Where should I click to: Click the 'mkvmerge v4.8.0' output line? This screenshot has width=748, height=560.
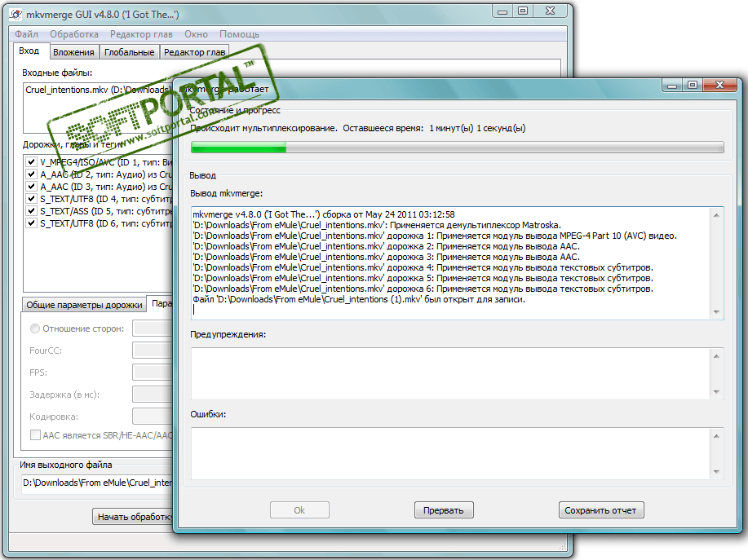pos(324,214)
